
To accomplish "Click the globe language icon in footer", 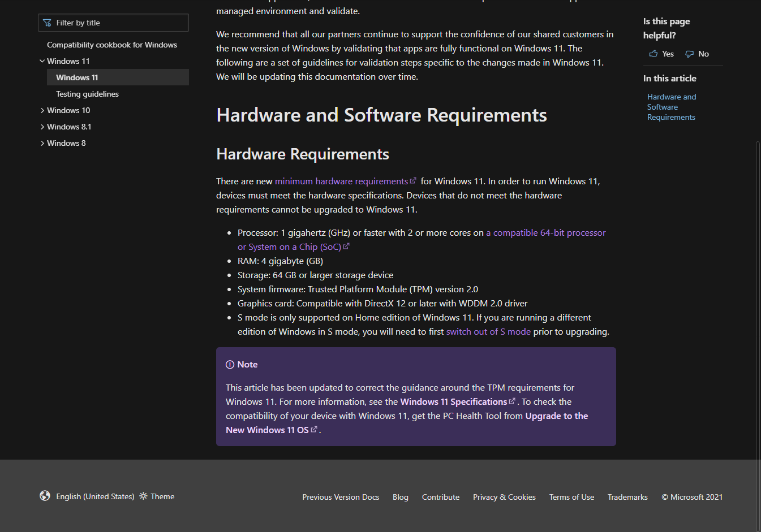I will click(x=45, y=496).
